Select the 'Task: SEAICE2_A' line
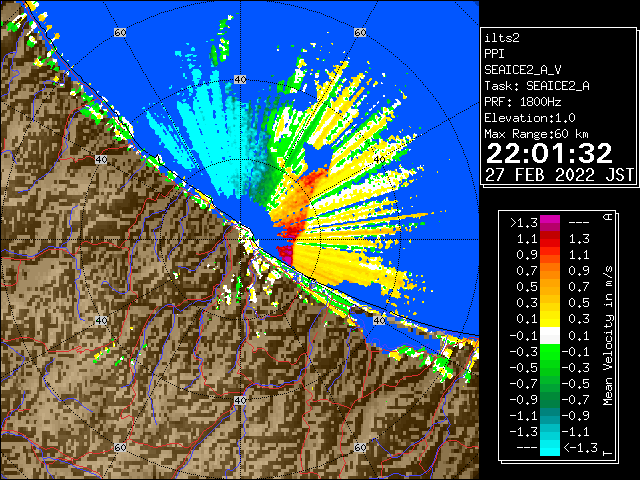This screenshot has height=480, width=640. pos(537,86)
